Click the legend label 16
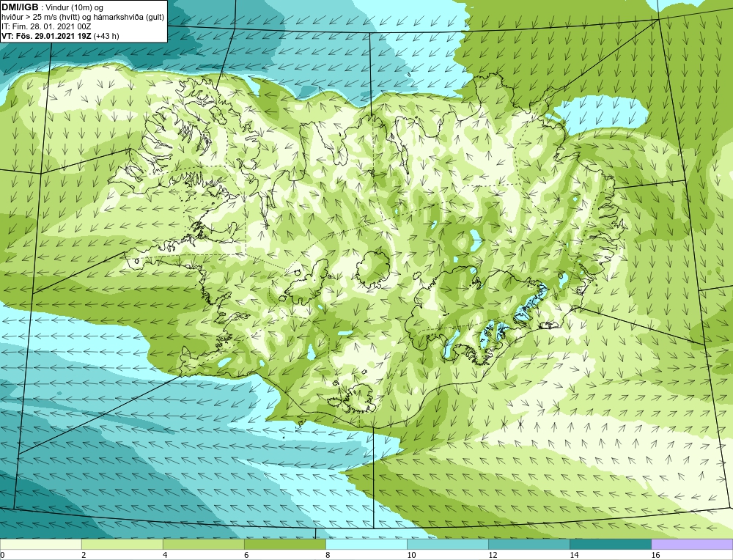This screenshot has width=733, height=560. pyautogui.click(x=655, y=555)
